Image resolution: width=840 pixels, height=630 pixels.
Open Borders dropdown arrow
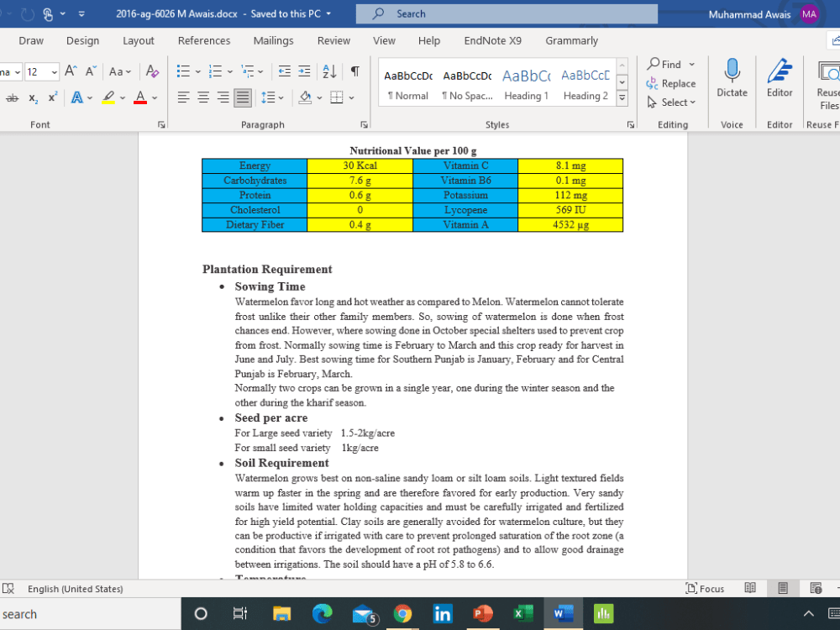coord(351,98)
